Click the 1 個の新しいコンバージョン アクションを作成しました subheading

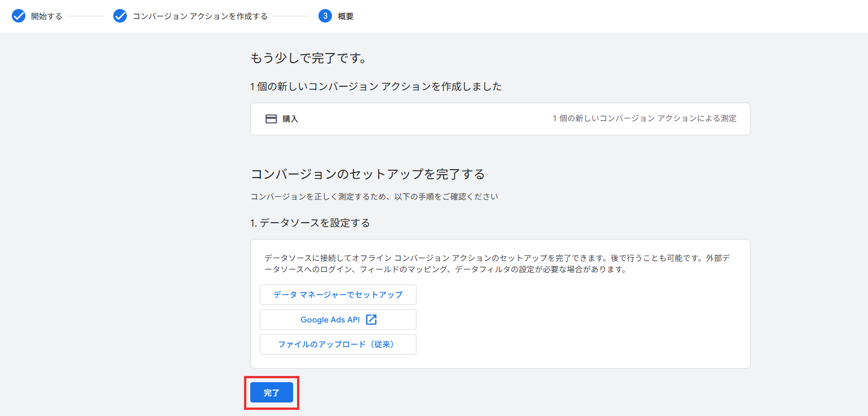(376, 87)
